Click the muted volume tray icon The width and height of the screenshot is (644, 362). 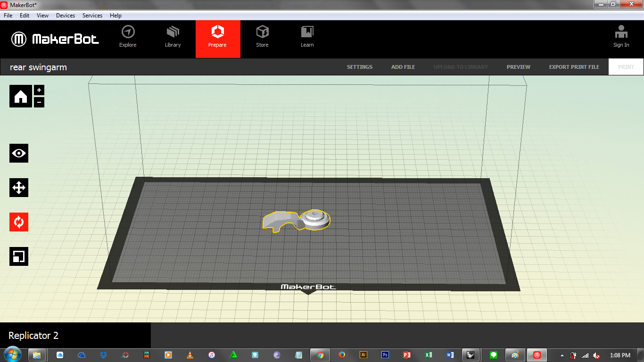click(596, 355)
